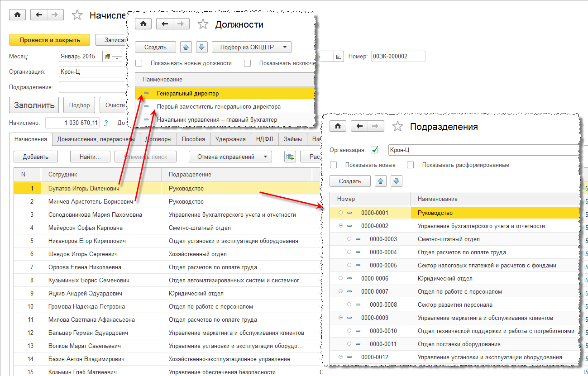Select Юридический отдел row in departments list
The height and width of the screenshot is (376, 588).
tap(445, 278)
